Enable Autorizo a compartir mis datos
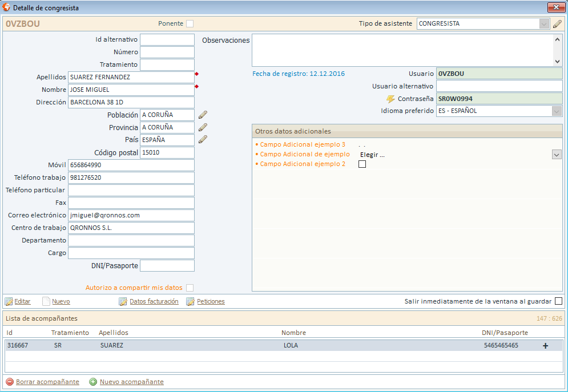 point(190,288)
